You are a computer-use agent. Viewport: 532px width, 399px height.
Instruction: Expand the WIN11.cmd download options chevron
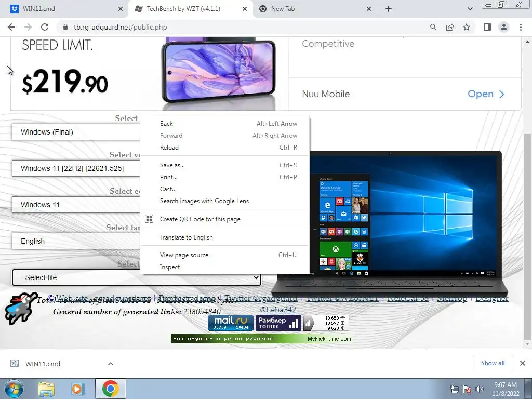click(111, 364)
